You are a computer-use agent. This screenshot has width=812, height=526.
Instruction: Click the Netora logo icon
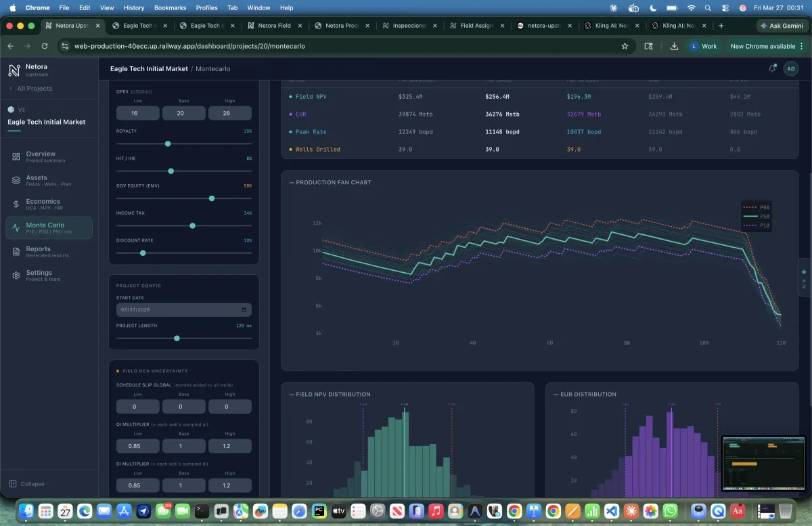[14, 70]
